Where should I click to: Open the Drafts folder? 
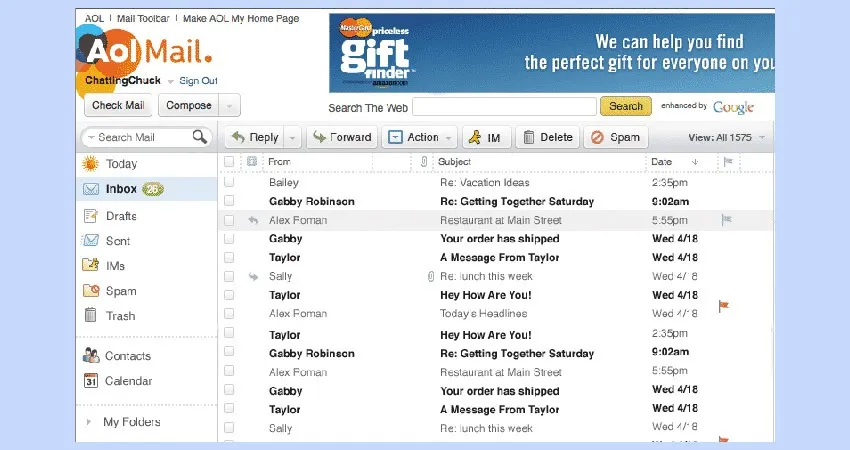[121, 216]
